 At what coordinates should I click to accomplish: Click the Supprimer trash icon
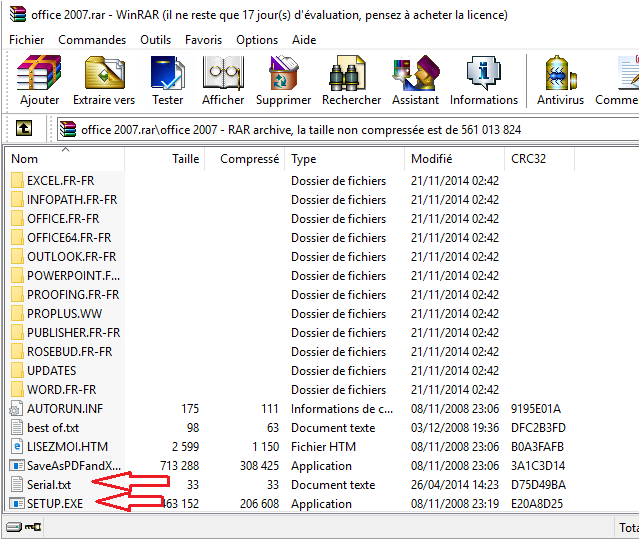coord(283,73)
